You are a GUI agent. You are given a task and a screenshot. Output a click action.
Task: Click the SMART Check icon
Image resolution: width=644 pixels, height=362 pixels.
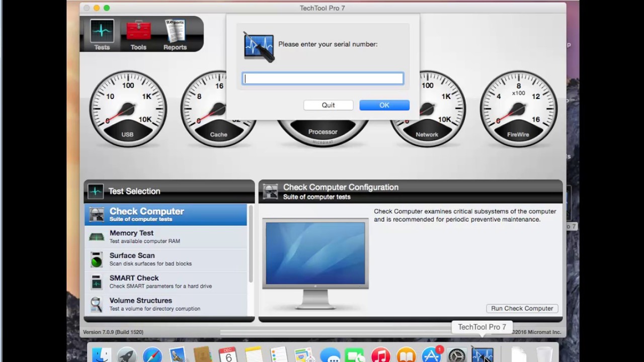pos(97,282)
